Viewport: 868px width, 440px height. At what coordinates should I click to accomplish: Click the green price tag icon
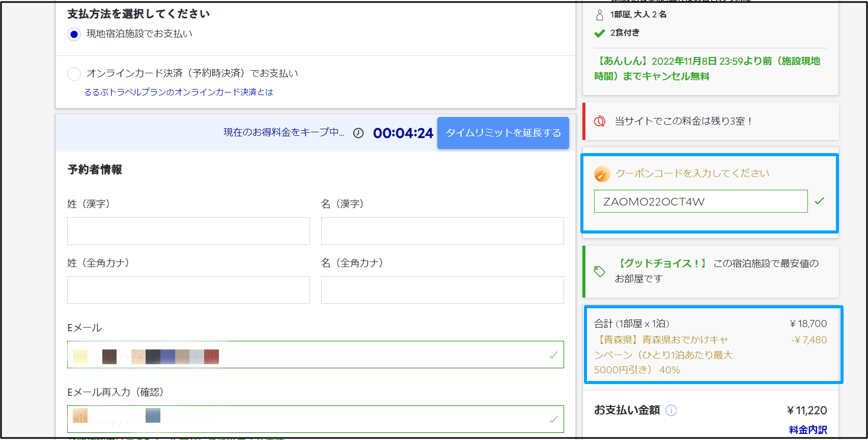pyautogui.click(x=600, y=271)
